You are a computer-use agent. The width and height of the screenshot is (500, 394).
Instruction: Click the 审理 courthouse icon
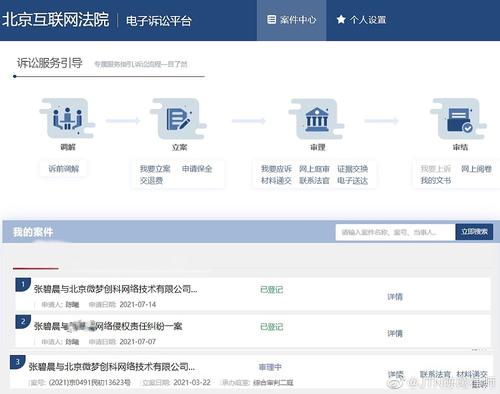(x=317, y=119)
